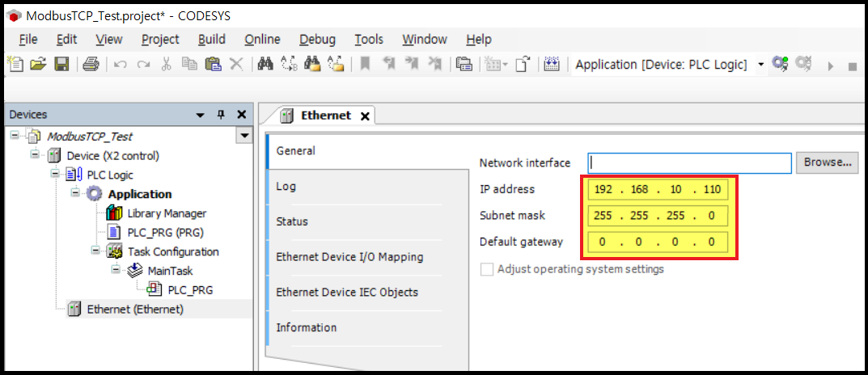This screenshot has width=868, height=375.
Task: Open the File menu
Action: (28, 40)
